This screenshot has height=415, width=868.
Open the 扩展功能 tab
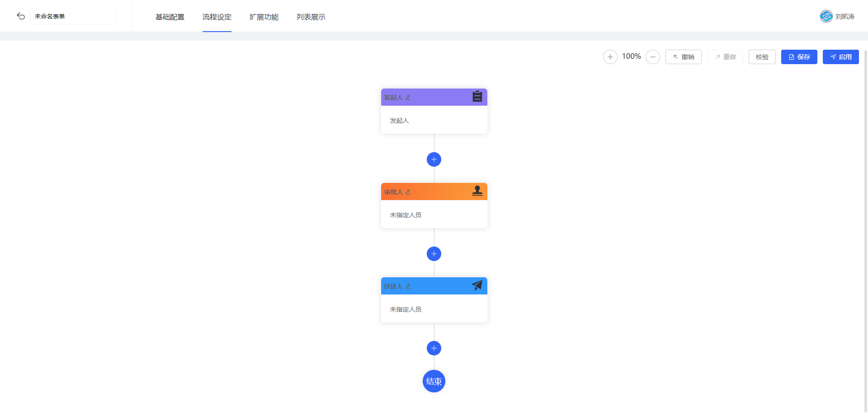[x=264, y=17]
